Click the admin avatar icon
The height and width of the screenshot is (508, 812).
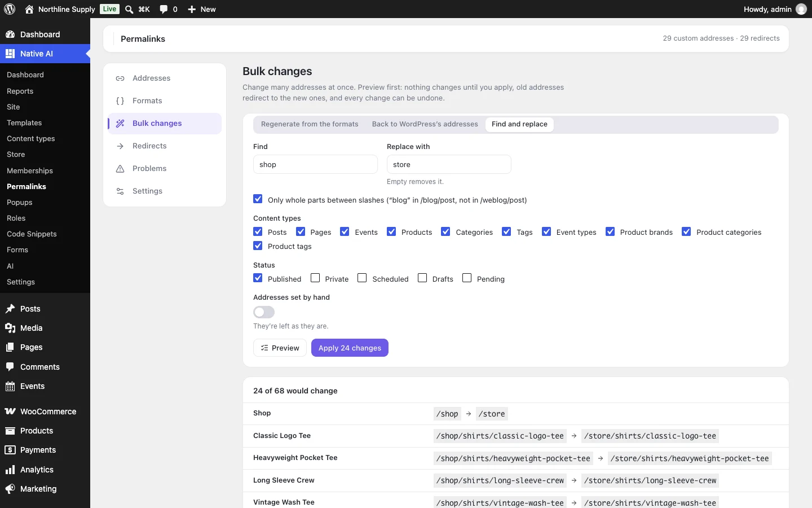pos(801,9)
